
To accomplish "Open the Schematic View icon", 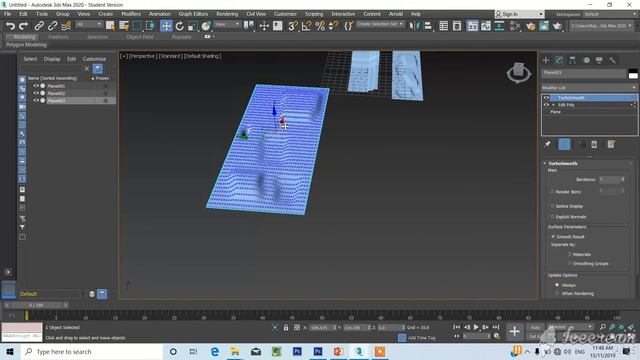I will [x=499, y=26].
